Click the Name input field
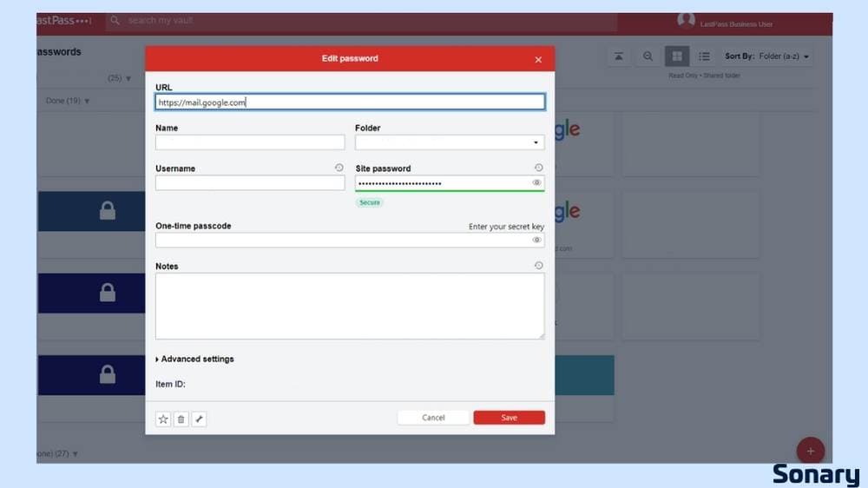This screenshot has width=868, height=488. [x=250, y=142]
